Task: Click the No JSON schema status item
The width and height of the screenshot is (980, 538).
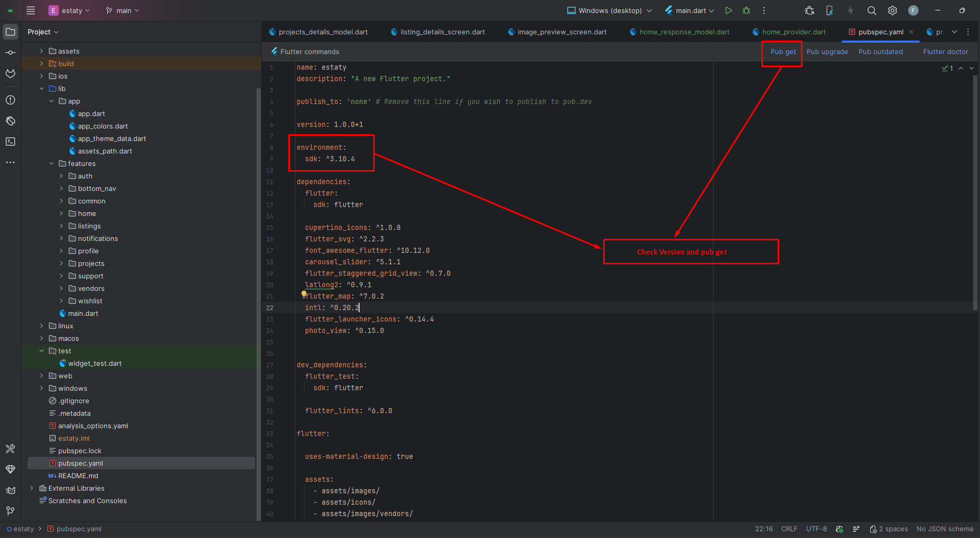Action: (x=945, y=529)
